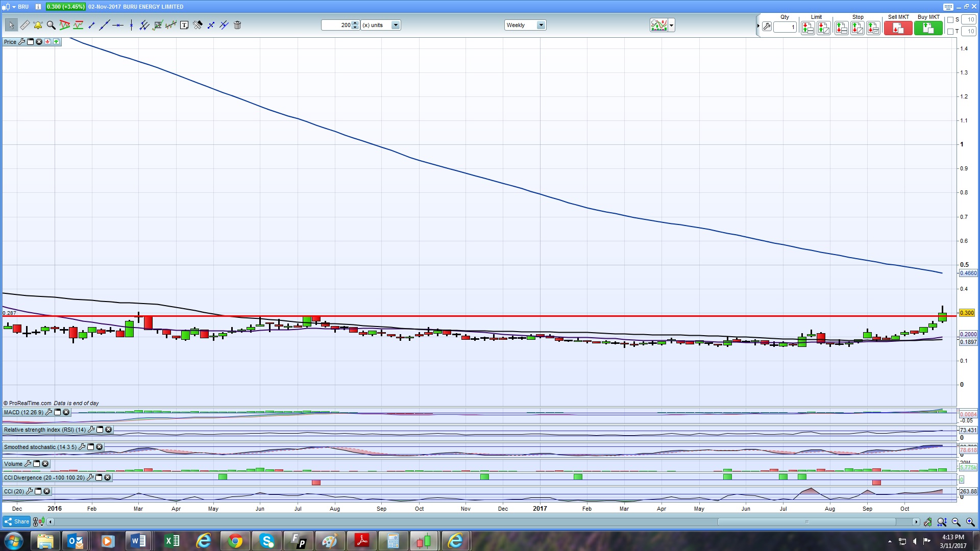Open the on-screen keyboard icon in title bar
The image size is (980, 551).
[948, 7]
